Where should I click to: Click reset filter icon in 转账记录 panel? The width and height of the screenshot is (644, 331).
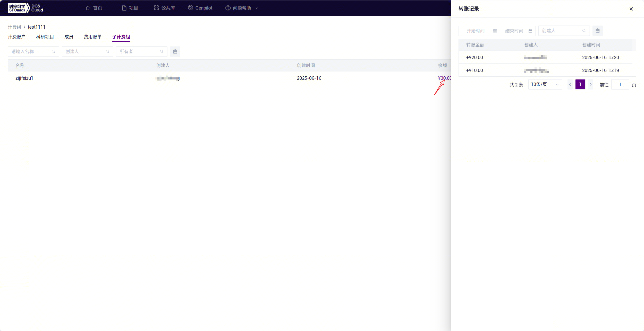598,31
